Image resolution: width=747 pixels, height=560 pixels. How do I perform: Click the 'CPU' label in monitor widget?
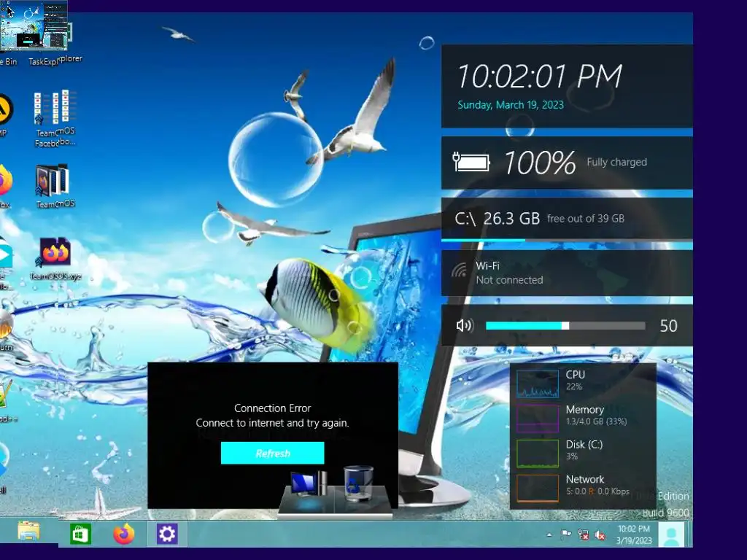575,375
